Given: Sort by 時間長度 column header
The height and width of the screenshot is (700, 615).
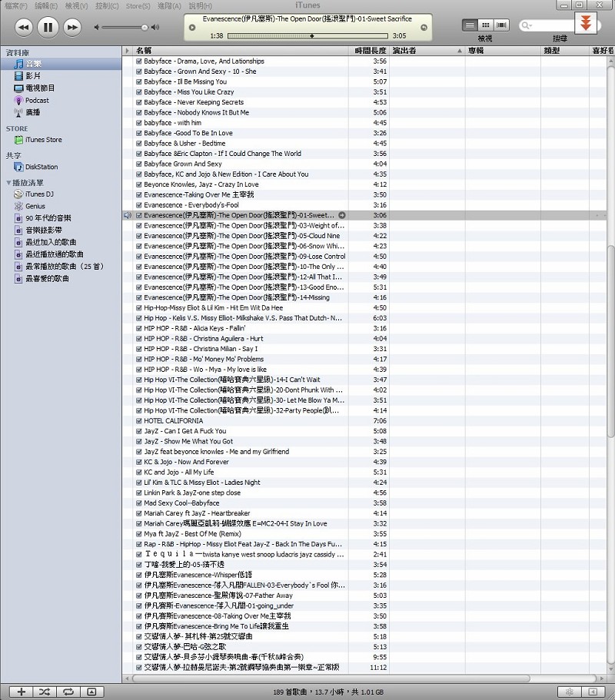Looking at the screenshot, I should [x=369, y=51].
